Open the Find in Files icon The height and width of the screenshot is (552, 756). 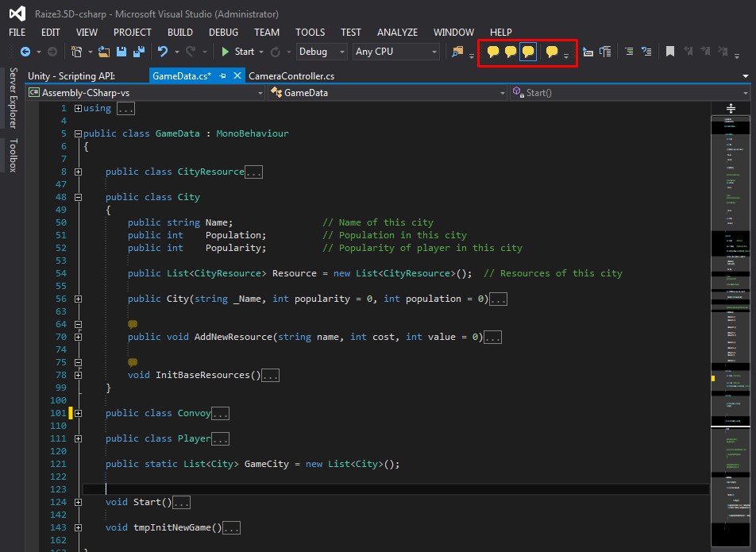(457, 52)
